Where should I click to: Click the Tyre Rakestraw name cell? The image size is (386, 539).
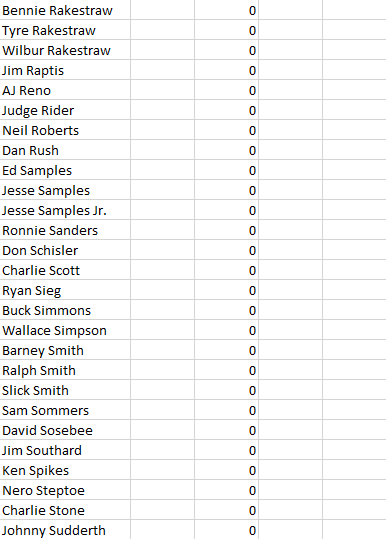pyautogui.click(x=65, y=30)
